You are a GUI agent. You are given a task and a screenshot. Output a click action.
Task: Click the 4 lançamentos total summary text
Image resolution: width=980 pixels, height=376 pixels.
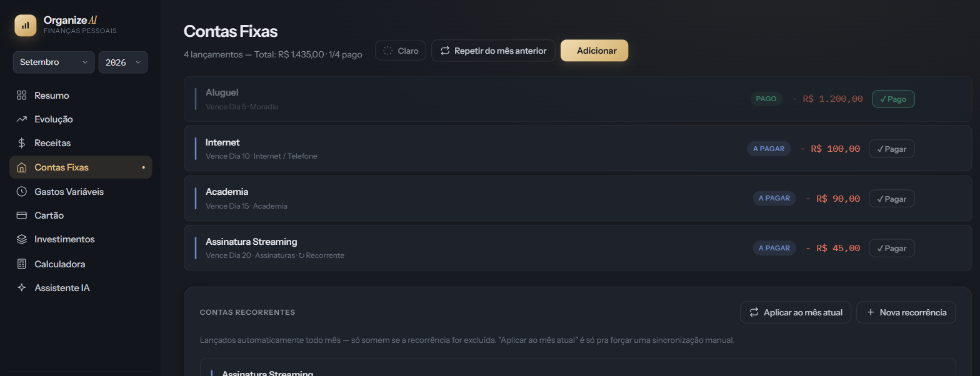(x=273, y=54)
